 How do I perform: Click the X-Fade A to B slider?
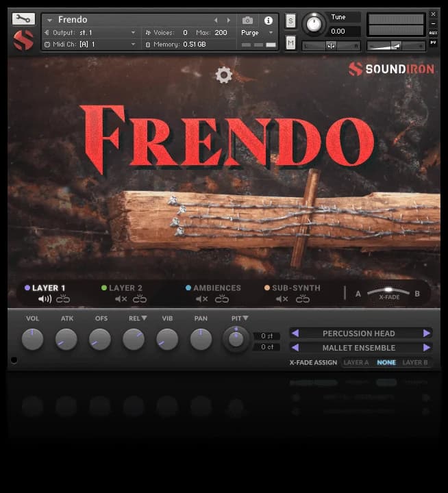pyautogui.click(x=388, y=292)
